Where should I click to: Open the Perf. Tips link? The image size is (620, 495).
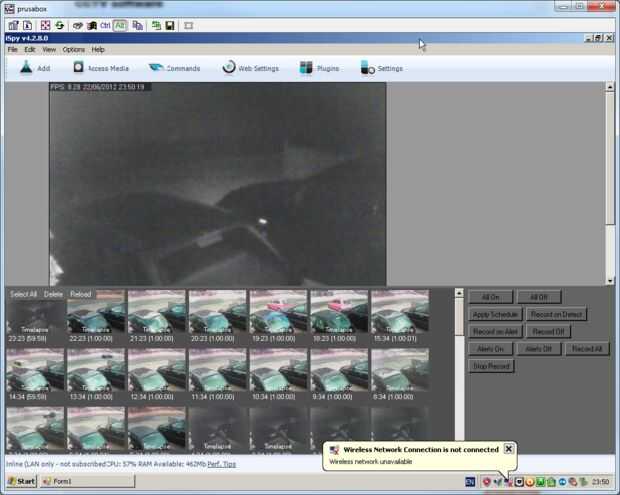coord(221,464)
